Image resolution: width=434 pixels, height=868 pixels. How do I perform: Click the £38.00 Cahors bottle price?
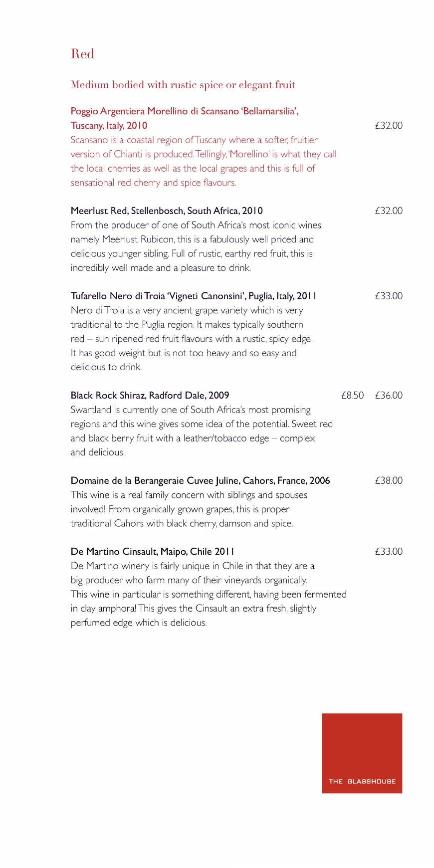pos(389,480)
